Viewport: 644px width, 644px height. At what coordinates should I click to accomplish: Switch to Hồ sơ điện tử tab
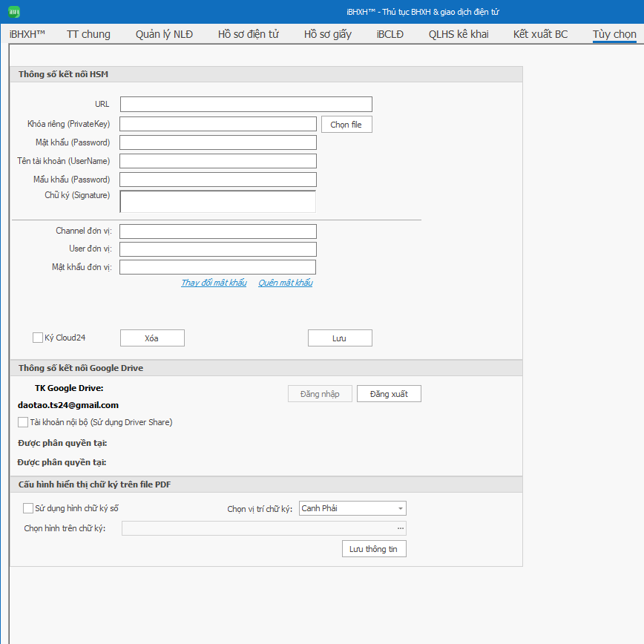pos(249,34)
